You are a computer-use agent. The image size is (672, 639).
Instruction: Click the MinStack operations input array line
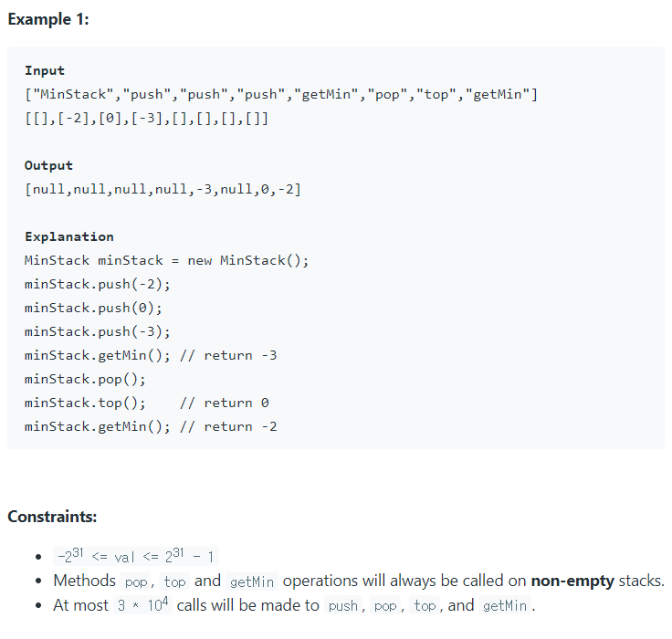(x=281, y=94)
